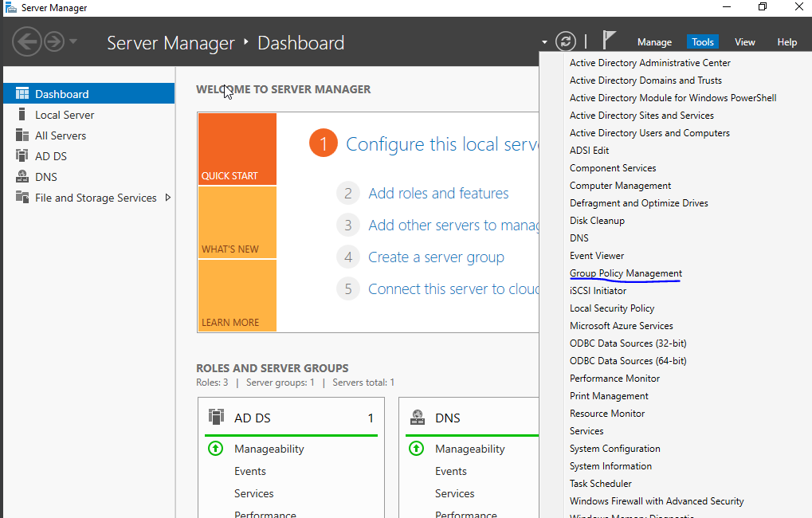Viewport: 812px width, 518px height.
Task: Click the QUICK START tile
Action: 237,149
